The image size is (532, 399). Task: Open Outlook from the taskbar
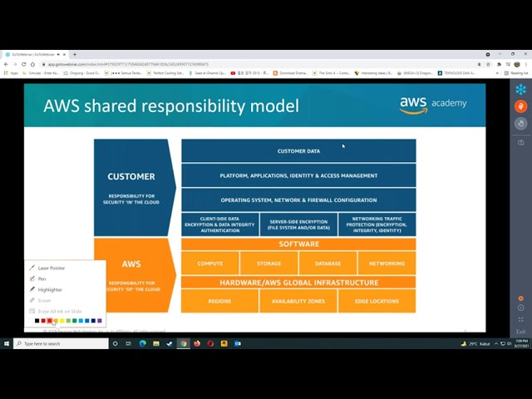pyautogui.click(x=238, y=343)
